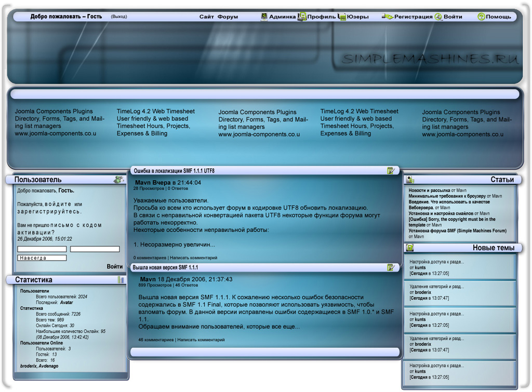The image size is (532, 392).
Task: Open article Установка и настройка смайлов
Action: coord(441,213)
